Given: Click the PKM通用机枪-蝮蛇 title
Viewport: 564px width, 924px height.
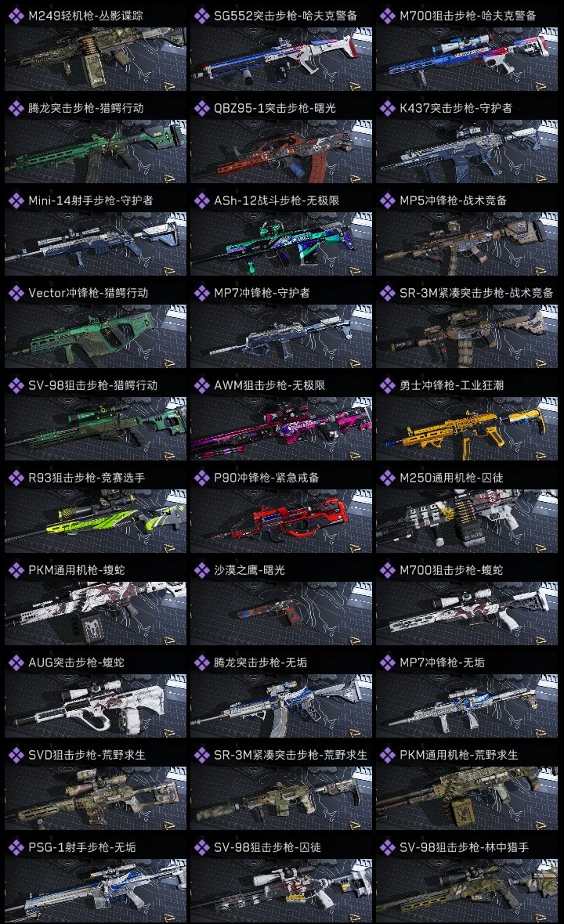Looking at the screenshot, I should pyautogui.click(x=76, y=570).
